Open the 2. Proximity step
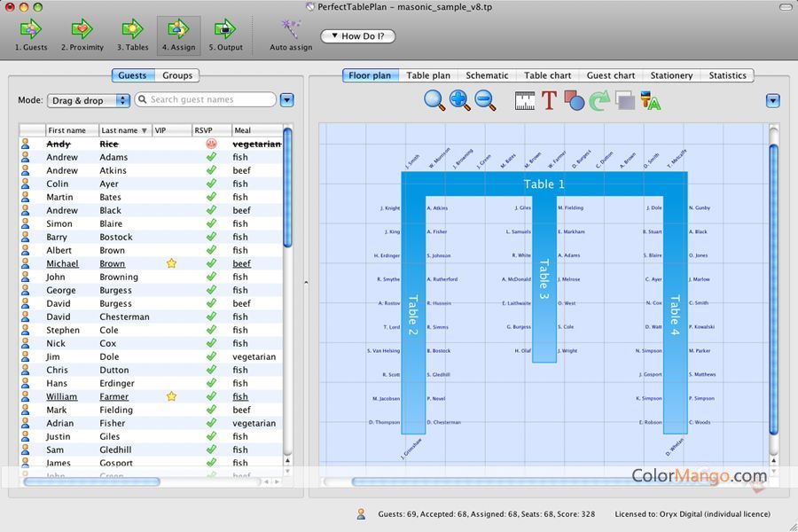Screen dimensions: 798x532 pos(82,29)
